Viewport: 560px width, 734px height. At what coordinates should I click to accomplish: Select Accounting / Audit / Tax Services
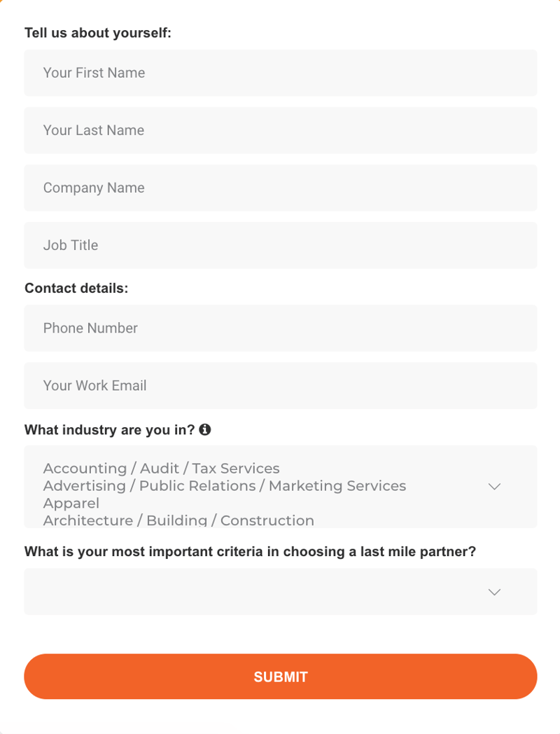coord(161,468)
